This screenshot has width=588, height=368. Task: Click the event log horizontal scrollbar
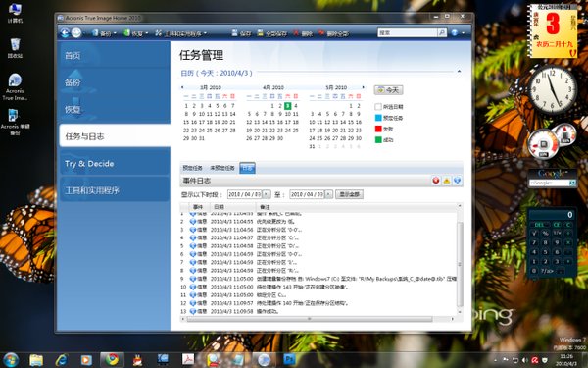(310, 319)
